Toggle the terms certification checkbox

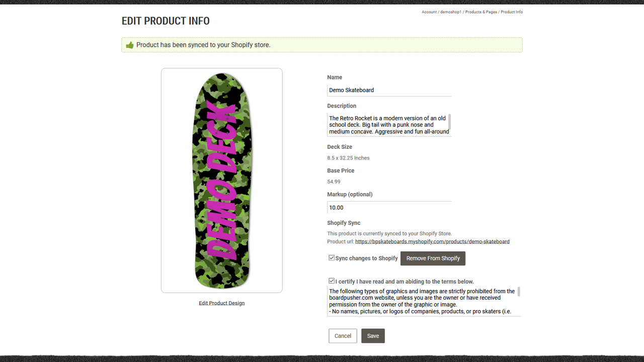pos(332,281)
